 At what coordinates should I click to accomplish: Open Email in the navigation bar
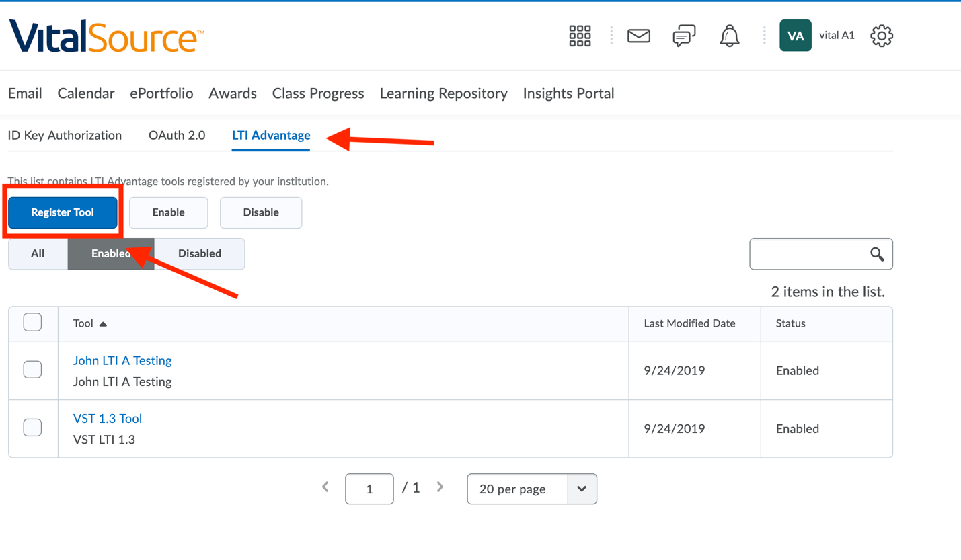(25, 93)
